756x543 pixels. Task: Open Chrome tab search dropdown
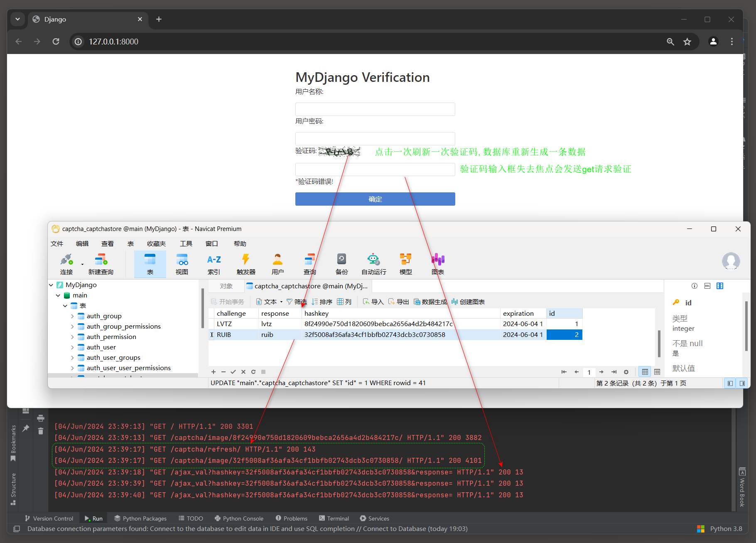pos(17,19)
